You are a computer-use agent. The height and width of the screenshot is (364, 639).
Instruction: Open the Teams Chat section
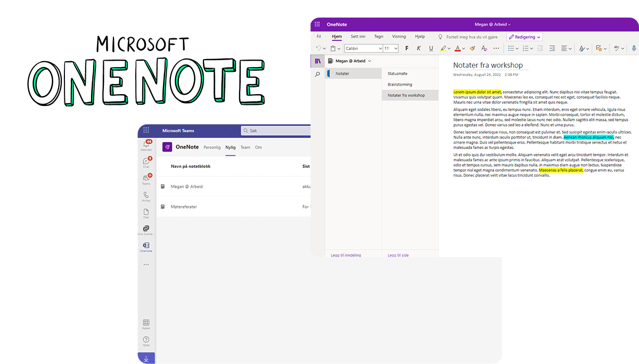[x=146, y=161]
